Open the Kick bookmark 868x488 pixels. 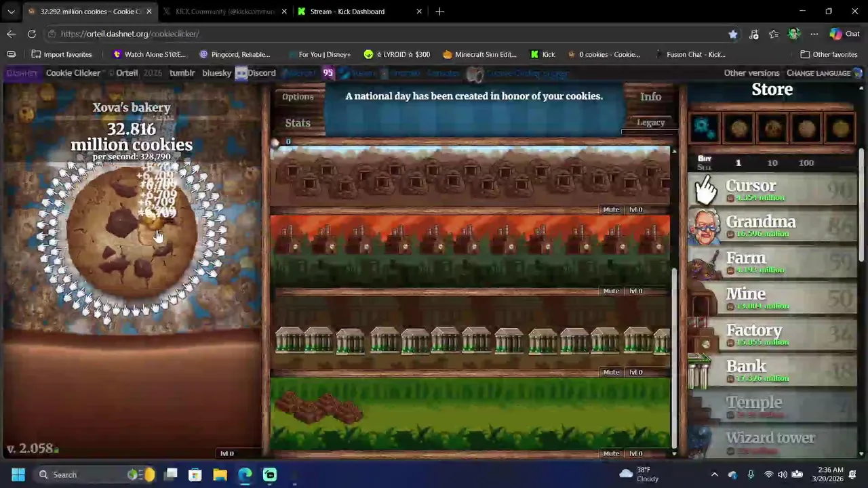(x=542, y=54)
